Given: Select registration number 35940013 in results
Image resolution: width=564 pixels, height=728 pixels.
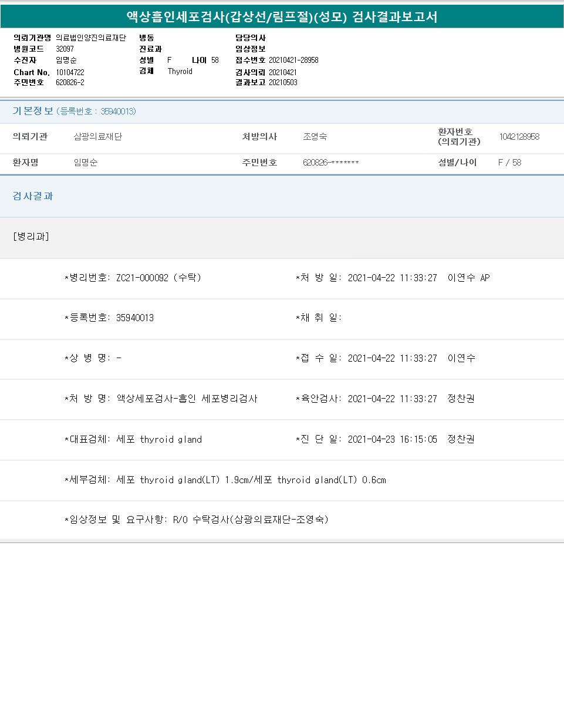Looking at the screenshot, I should coord(135,318).
